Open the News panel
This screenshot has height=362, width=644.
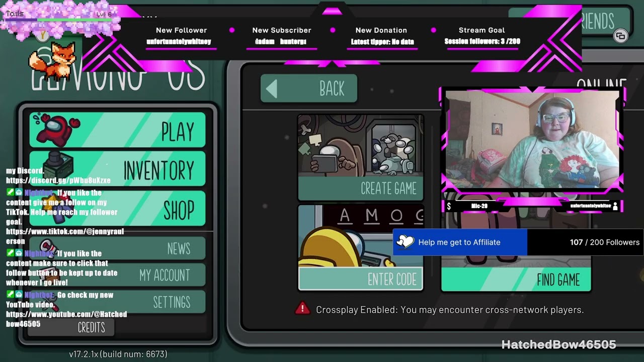tap(118, 248)
